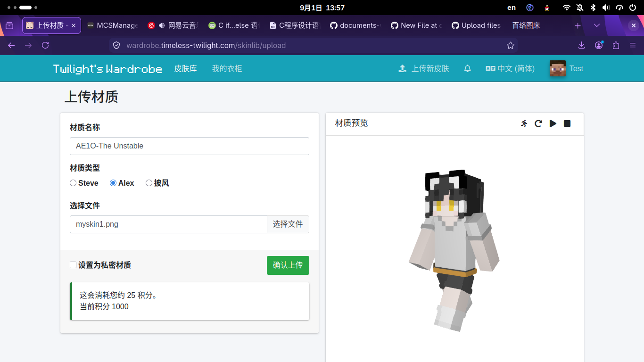Click the muted notifications bell tray icon

579,8
